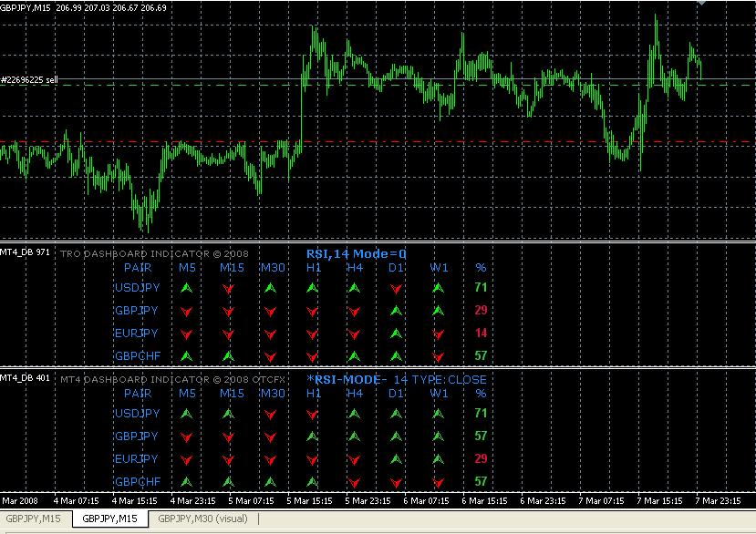Select the #22696225 sell order label

pos(29,79)
